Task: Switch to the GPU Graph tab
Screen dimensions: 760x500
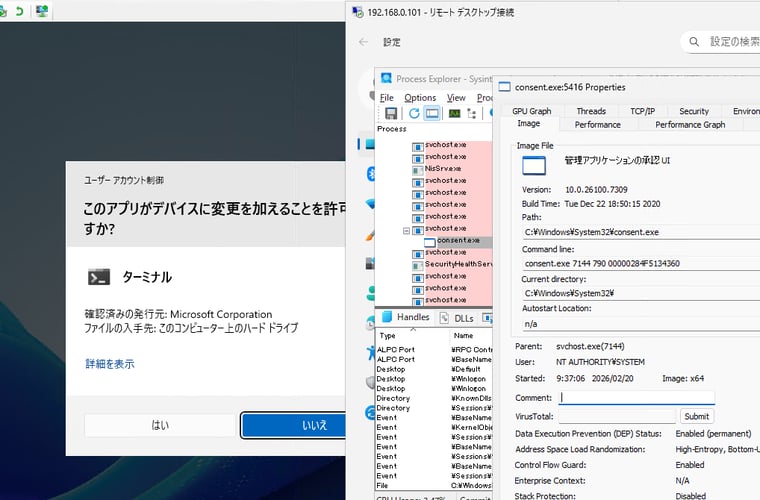Action: coord(532,111)
